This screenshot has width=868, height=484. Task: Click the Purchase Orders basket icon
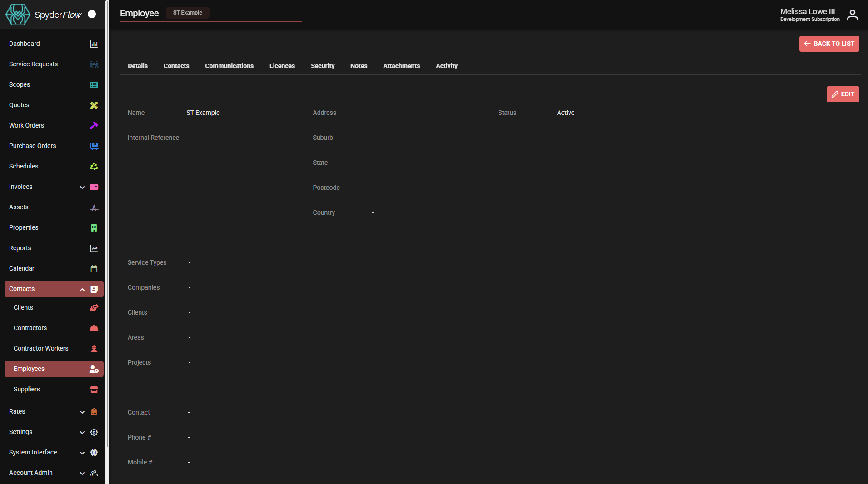click(94, 146)
